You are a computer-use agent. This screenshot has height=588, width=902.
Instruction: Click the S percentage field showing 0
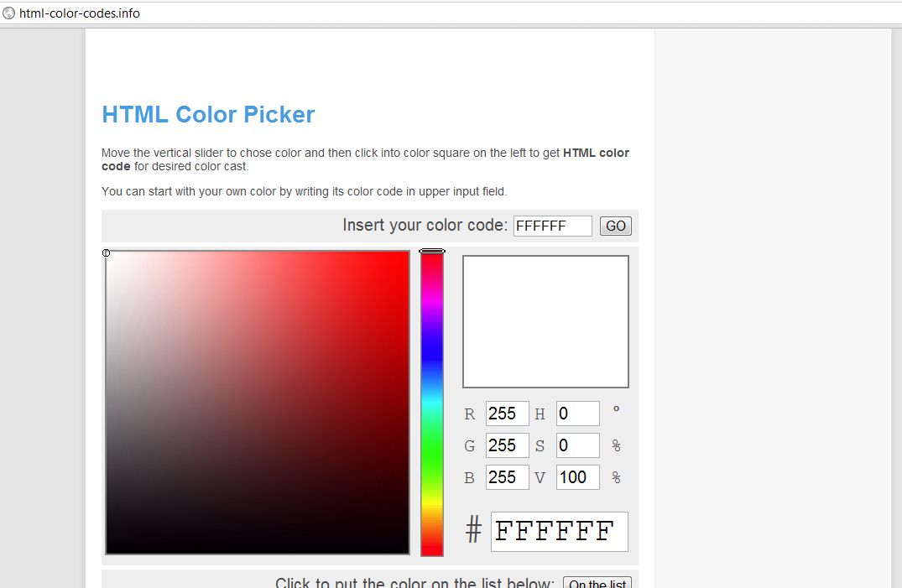pos(577,445)
